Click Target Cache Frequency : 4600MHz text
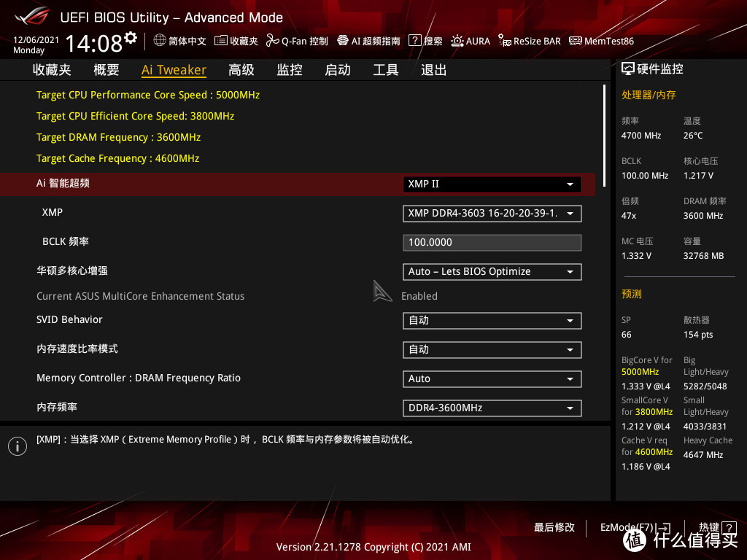Image resolution: width=747 pixels, height=560 pixels. [x=117, y=158]
